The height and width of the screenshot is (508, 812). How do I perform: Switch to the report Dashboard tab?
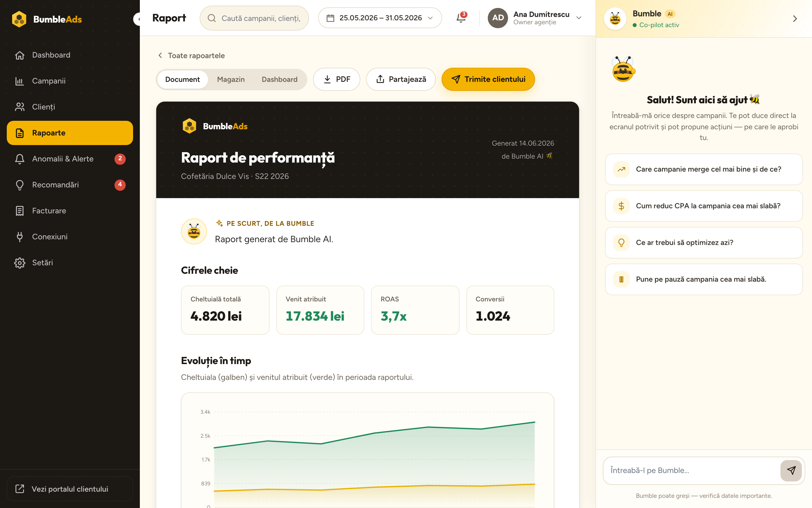[x=279, y=79]
